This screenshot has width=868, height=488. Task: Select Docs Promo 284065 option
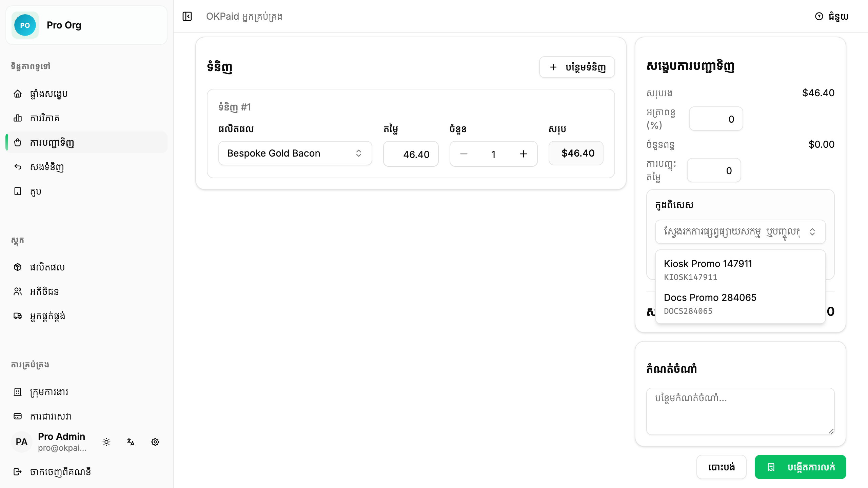(740, 304)
